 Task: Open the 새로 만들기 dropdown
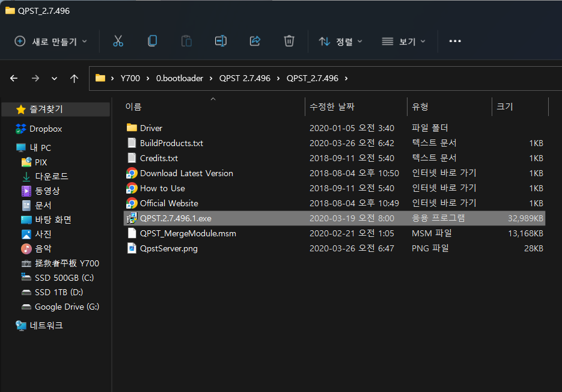click(x=51, y=41)
